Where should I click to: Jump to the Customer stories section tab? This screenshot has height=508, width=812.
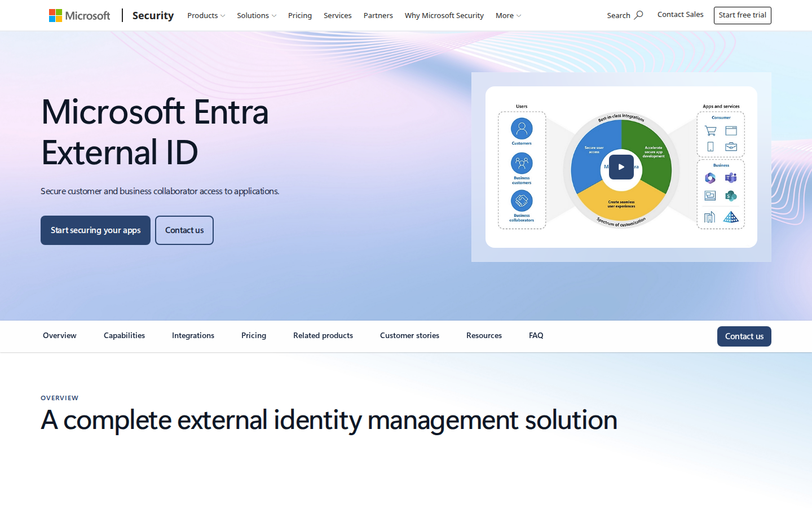pos(409,336)
